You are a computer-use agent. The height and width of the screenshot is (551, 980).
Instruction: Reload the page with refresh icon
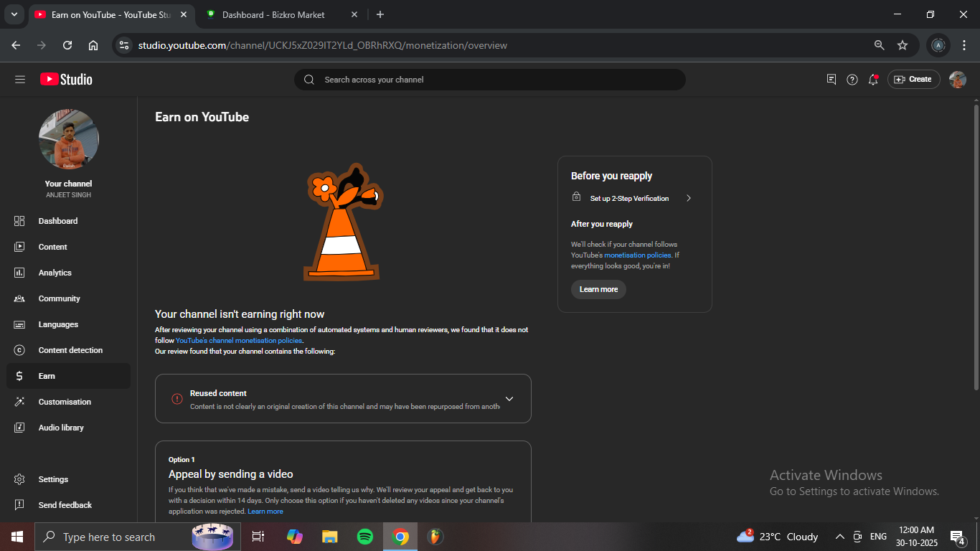point(67,45)
